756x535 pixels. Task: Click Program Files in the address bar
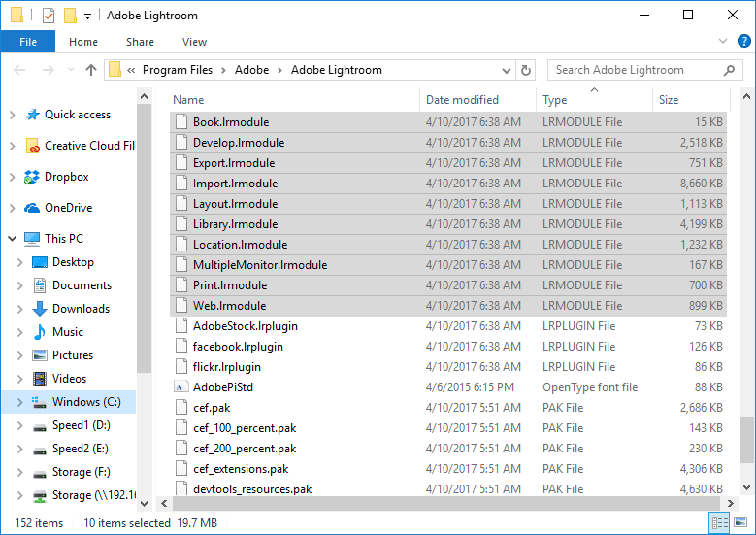(177, 70)
